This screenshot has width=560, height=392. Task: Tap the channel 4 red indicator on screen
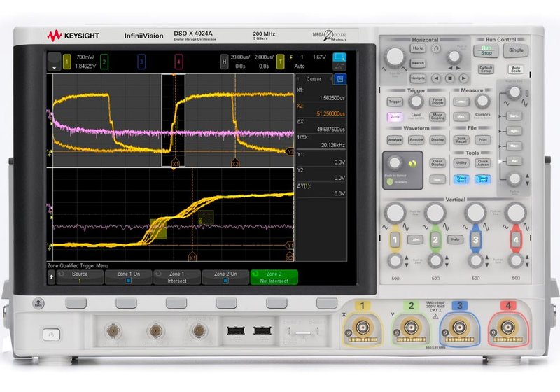pyautogui.click(x=178, y=62)
